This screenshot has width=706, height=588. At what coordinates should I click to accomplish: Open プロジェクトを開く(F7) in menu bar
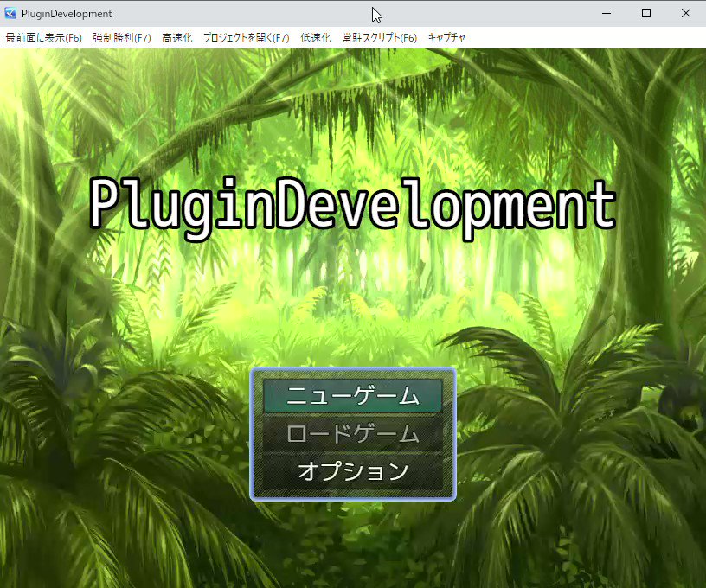[x=247, y=38]
